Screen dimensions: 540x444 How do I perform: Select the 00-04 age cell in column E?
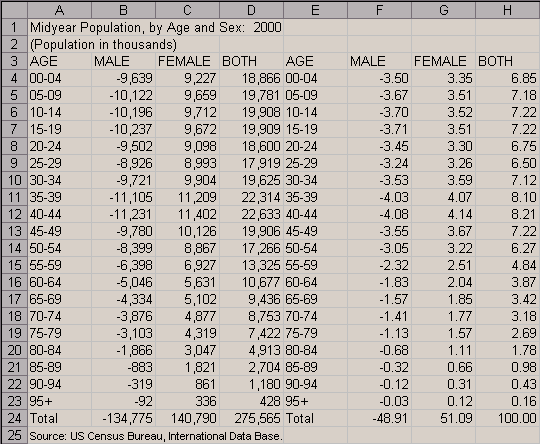click(x=315, y=78)
